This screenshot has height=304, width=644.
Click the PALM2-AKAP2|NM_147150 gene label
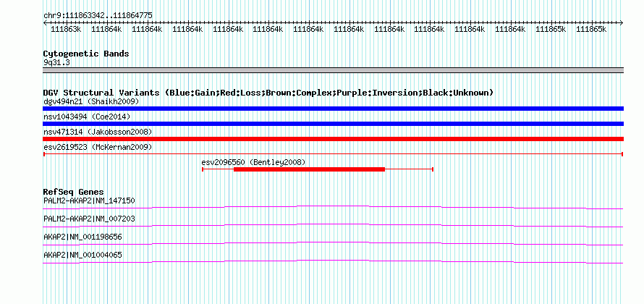coord(89,200)
